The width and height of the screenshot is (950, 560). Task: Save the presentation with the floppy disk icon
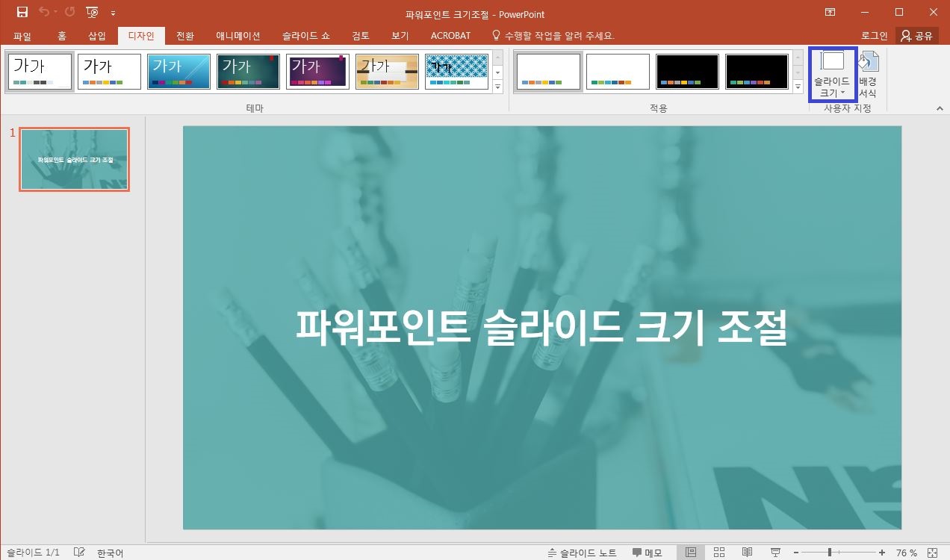(22, 13)
